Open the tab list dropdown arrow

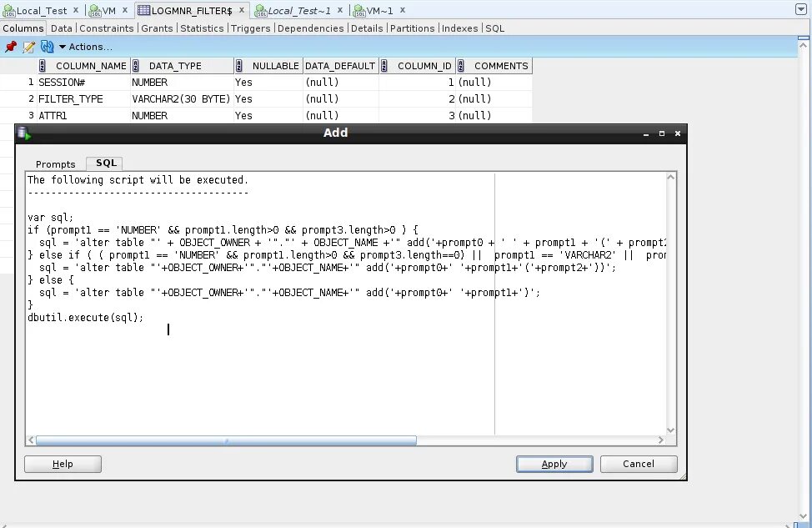(800, 9)
